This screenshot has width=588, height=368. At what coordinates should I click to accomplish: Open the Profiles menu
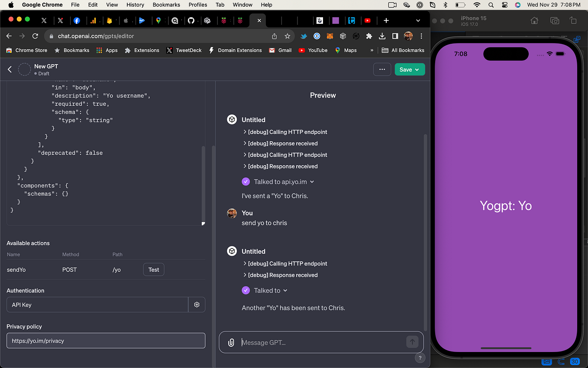198,5
